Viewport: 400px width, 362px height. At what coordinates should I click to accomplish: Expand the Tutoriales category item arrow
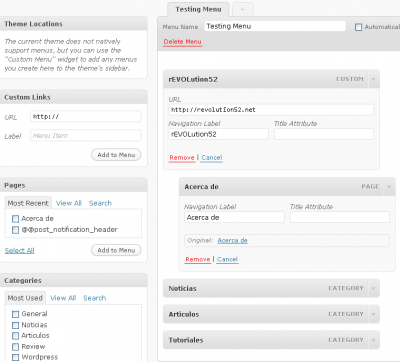point(373,340)
